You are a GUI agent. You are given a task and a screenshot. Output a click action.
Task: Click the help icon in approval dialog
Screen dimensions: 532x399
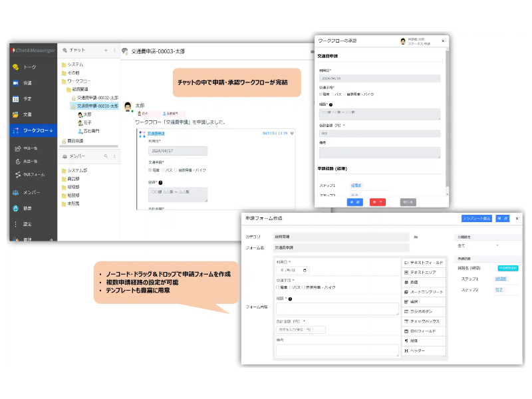click(x=331, y=105)
